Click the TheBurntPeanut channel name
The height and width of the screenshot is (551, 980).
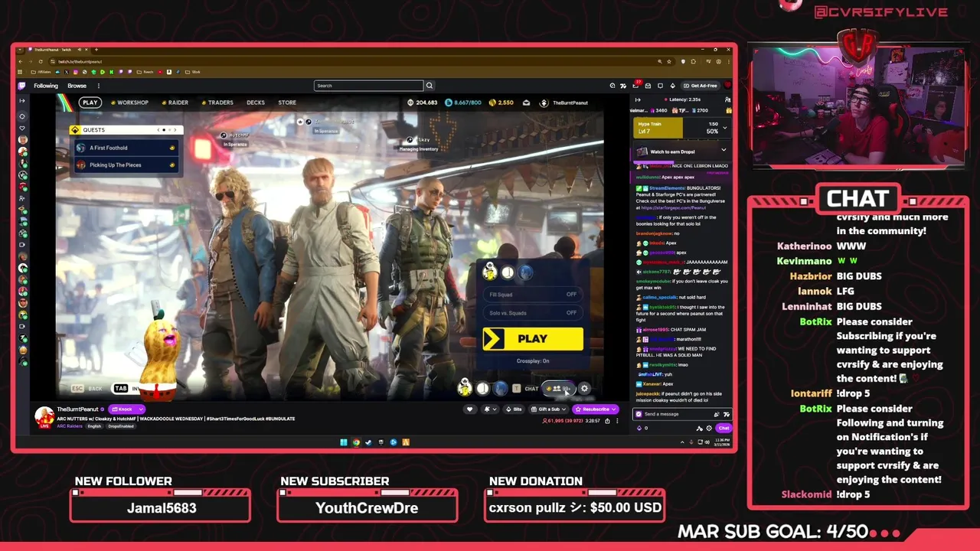click(77, 409)
